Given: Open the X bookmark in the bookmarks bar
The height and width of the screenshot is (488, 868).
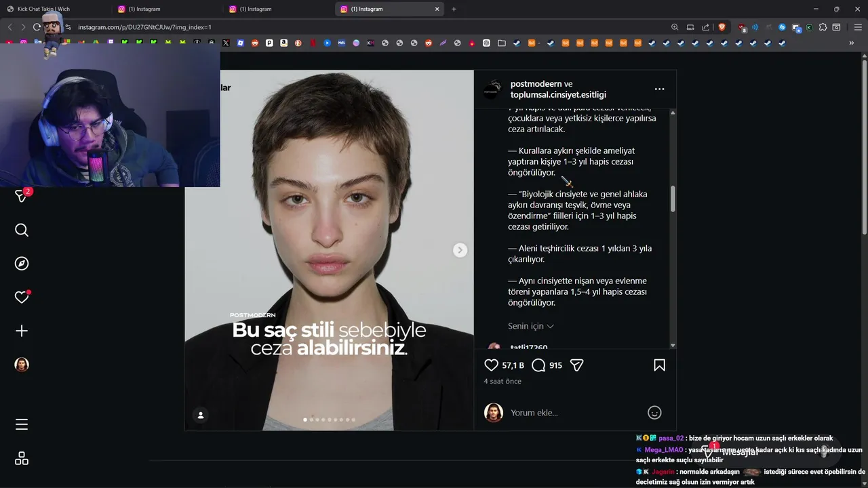Looking at the screenshot, I should pyautogui.click(x=226, y=43).
